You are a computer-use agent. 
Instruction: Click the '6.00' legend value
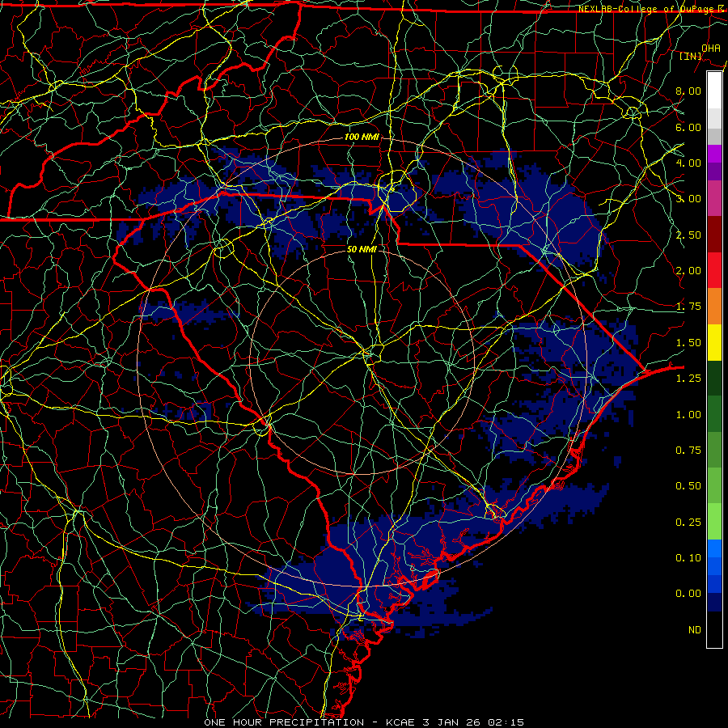pos(688,127)
